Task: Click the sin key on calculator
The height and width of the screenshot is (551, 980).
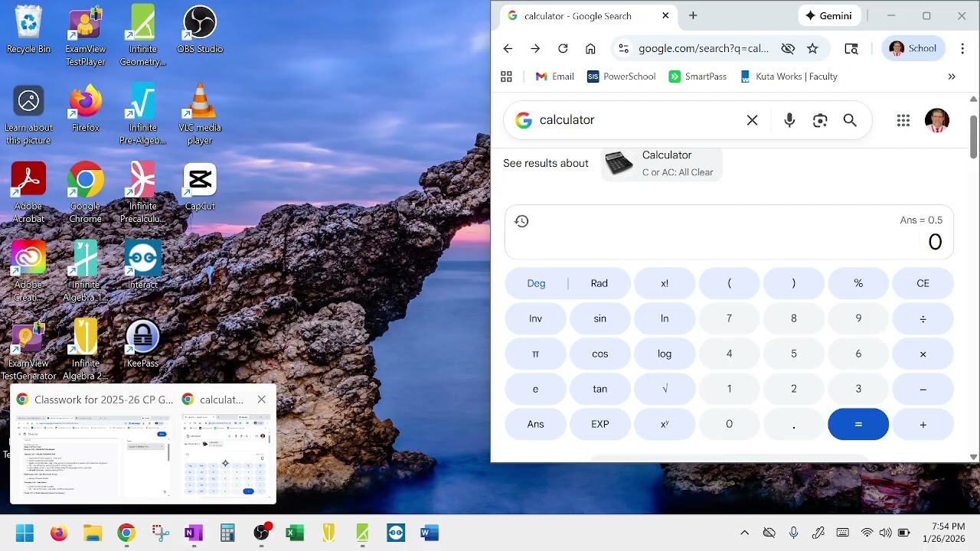Action: (600, 318)
